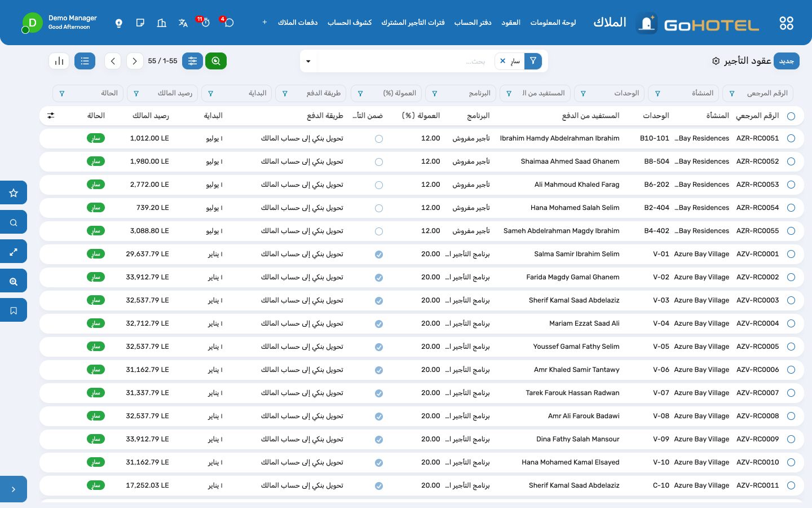Open the الحالة column filter

coord(88,93)
